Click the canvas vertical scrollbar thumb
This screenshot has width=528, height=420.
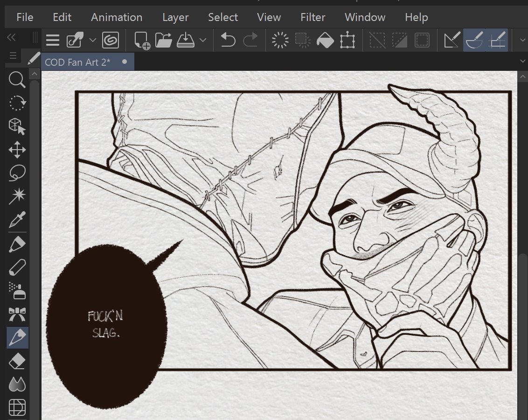coord(522,337)
